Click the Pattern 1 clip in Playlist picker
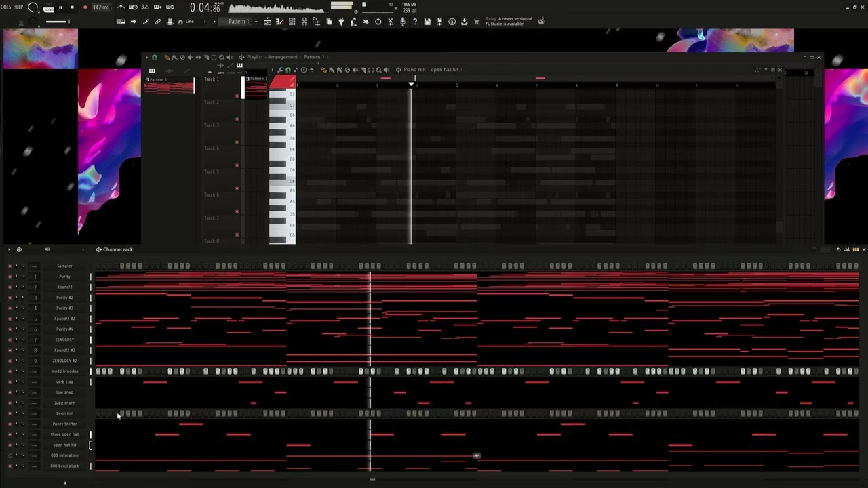 (x=169, y=85)
